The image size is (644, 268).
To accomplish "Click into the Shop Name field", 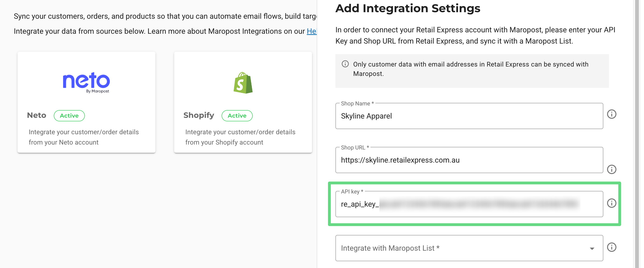I will pyautogui.click(x=469, y=116).
